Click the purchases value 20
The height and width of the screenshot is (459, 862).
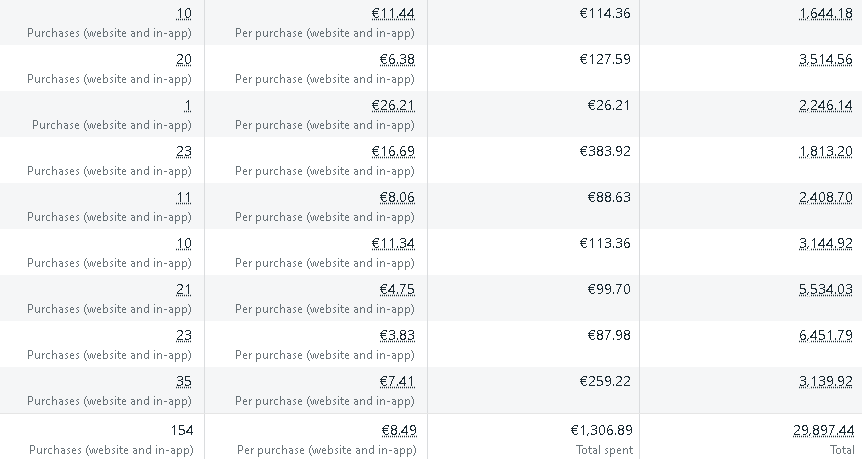pyautogui.click(x=184, y=59)
